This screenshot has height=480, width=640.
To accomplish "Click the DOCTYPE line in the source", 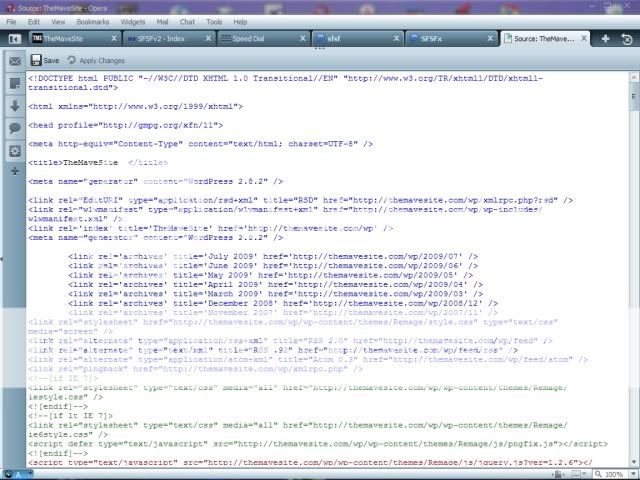I will (286, 82).
